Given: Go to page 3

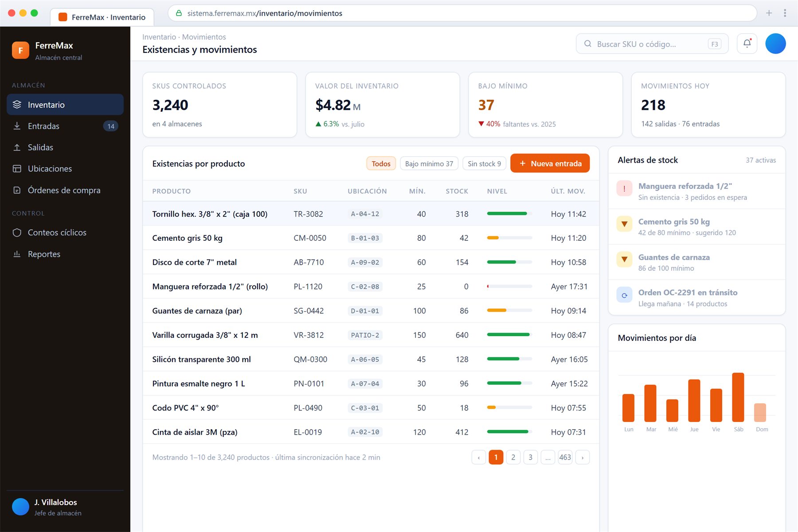Looking at the screenshot, I should click(x=531, y=457).
